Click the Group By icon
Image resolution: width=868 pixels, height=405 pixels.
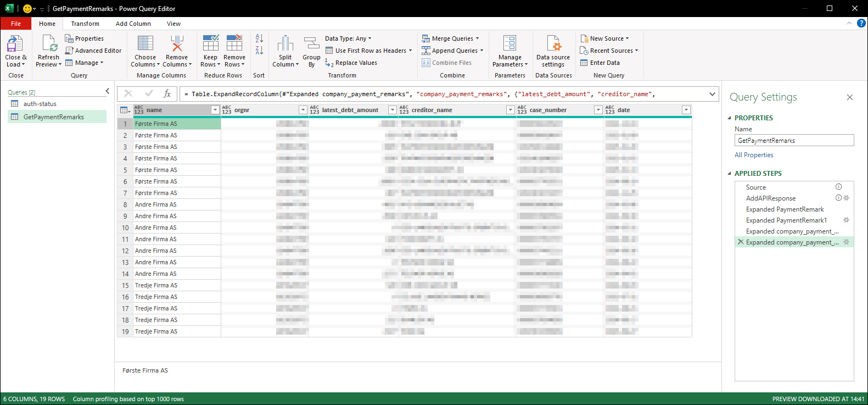(x=311, y=44)
